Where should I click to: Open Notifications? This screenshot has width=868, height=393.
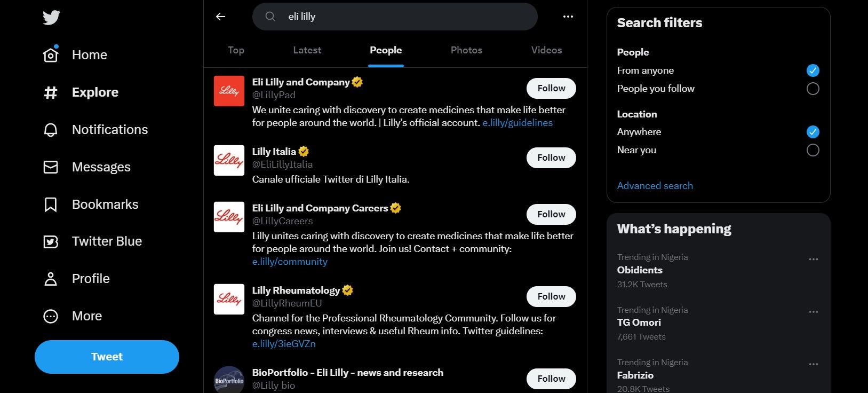coord(109,129)
